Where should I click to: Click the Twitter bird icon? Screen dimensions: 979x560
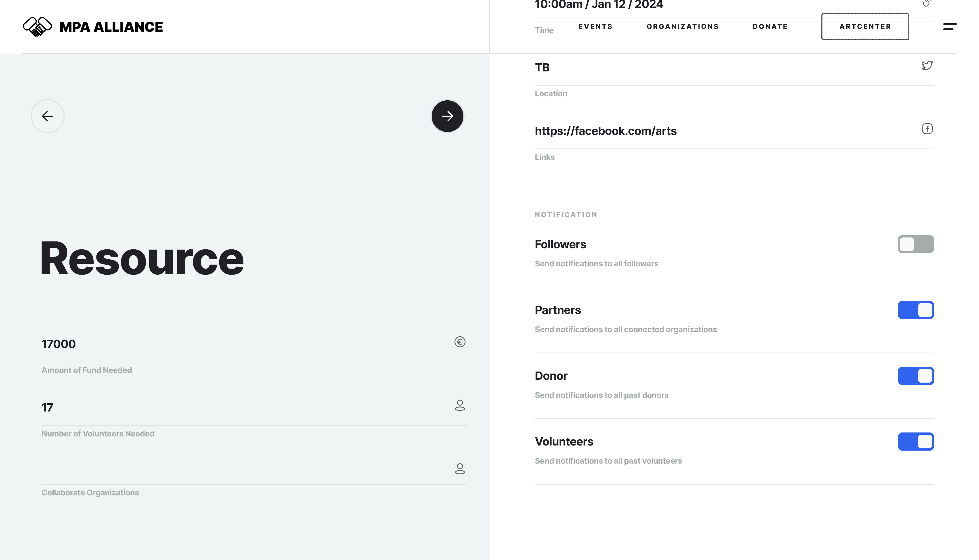coord(927,65)
